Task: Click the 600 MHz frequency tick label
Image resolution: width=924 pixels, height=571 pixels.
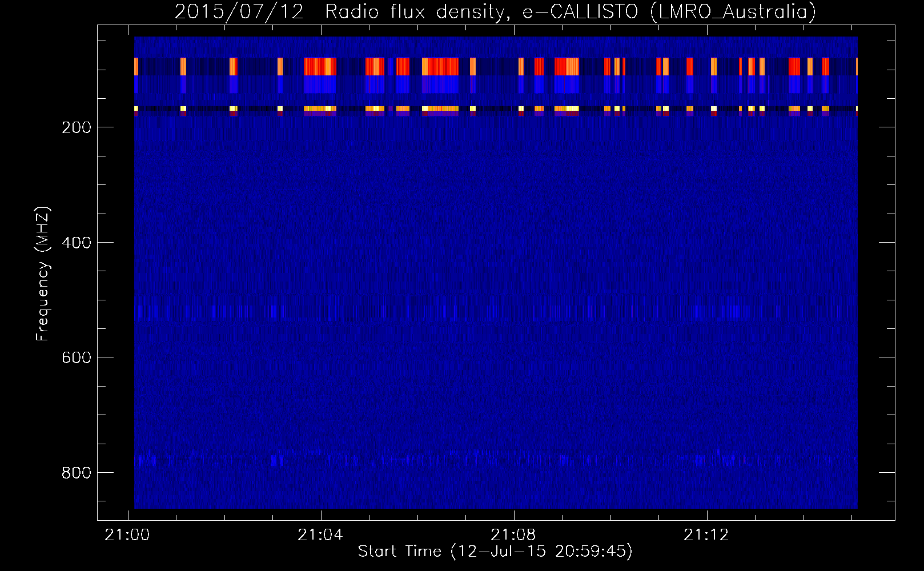Action: pos(77,357)
